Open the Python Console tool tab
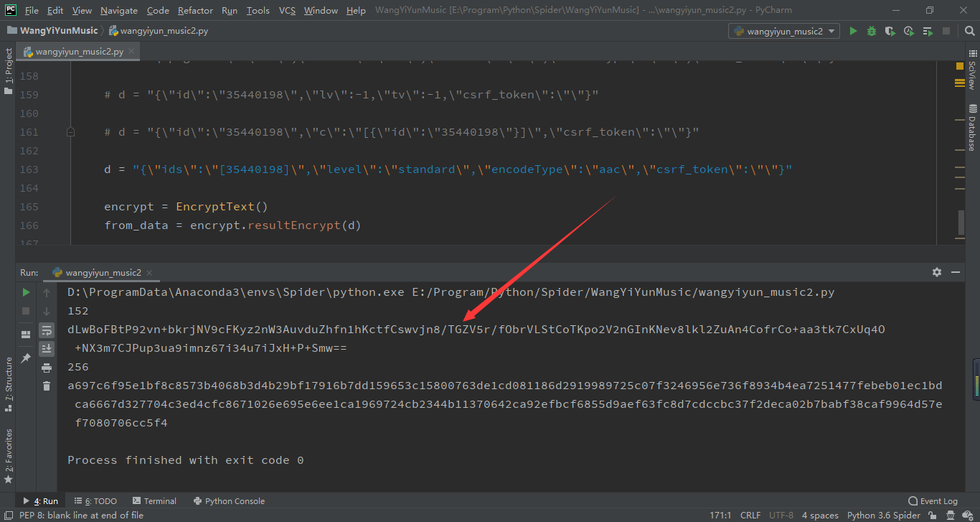The height and width of the screenshot is (522, 980). [229, 501]
